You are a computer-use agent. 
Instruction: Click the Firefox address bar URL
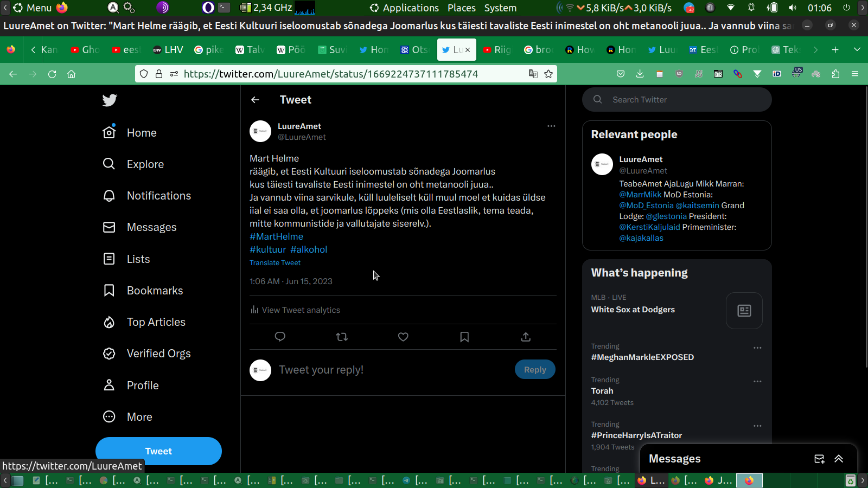pos(331,74)
